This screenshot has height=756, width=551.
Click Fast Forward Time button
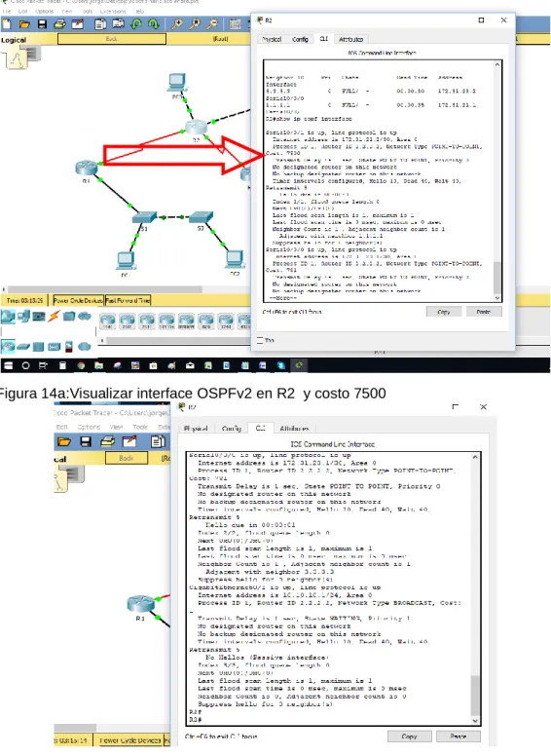point(129,300)
